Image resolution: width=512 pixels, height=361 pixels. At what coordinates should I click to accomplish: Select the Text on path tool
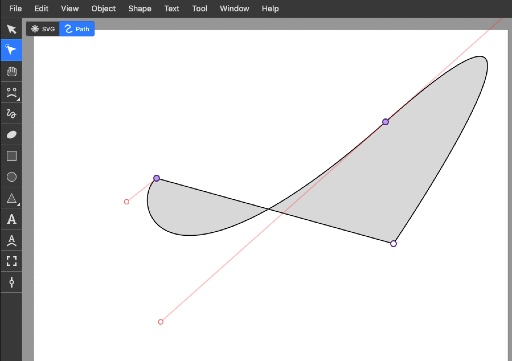(x=11, y=240)
